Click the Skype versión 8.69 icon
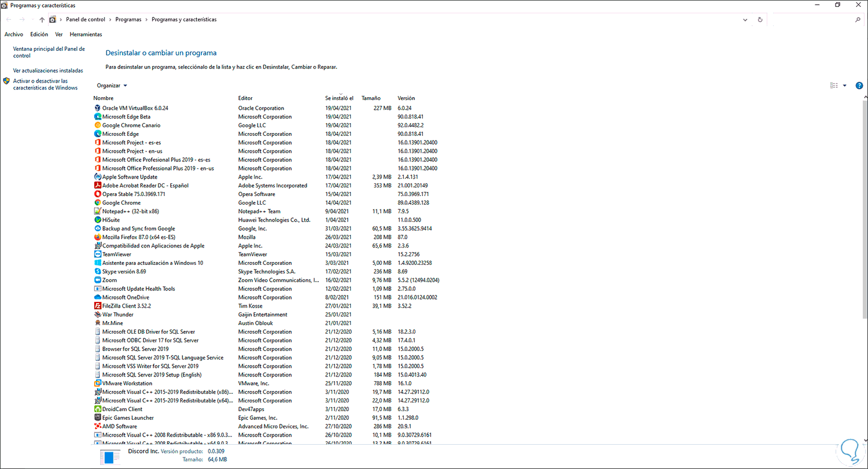The height and width of the screenshot is (469, 868). point(97,272)
